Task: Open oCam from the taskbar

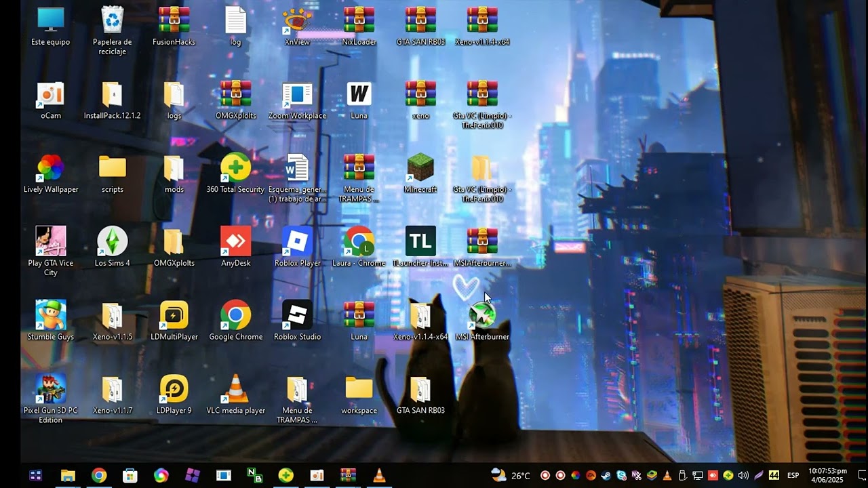Action: 317,476
